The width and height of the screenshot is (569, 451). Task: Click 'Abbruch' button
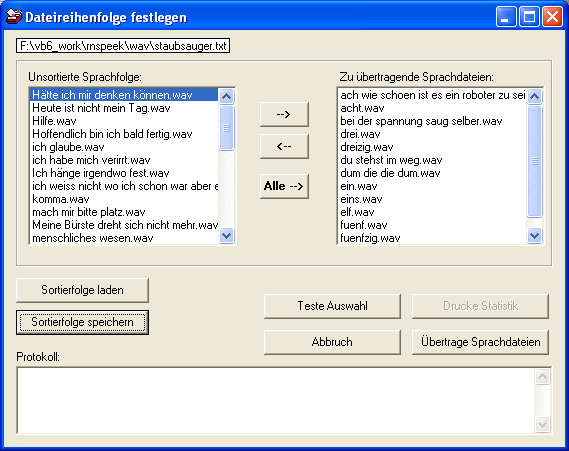tap(332, 342)
